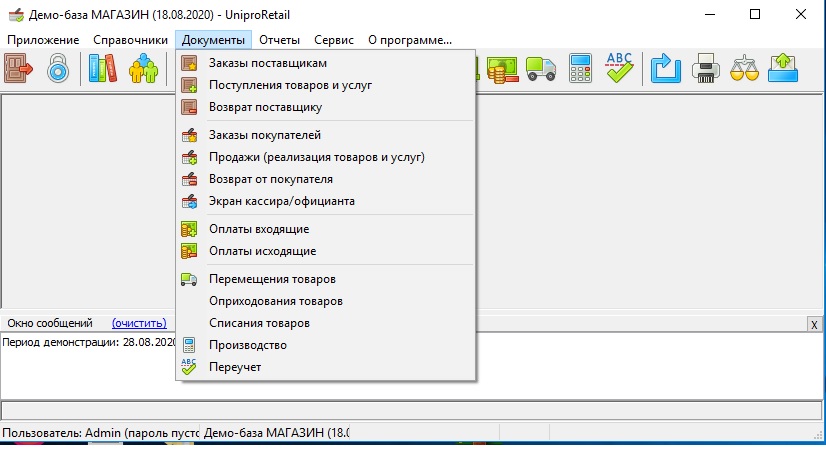Choose Списания товаров
The width and height of the screenshot is (826, 460).
326,324
